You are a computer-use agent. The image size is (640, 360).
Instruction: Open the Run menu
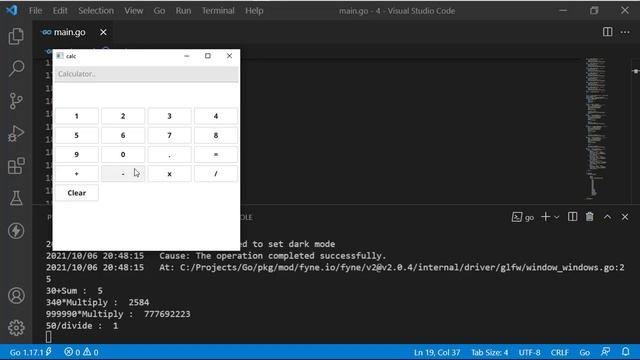coord(183,11)
